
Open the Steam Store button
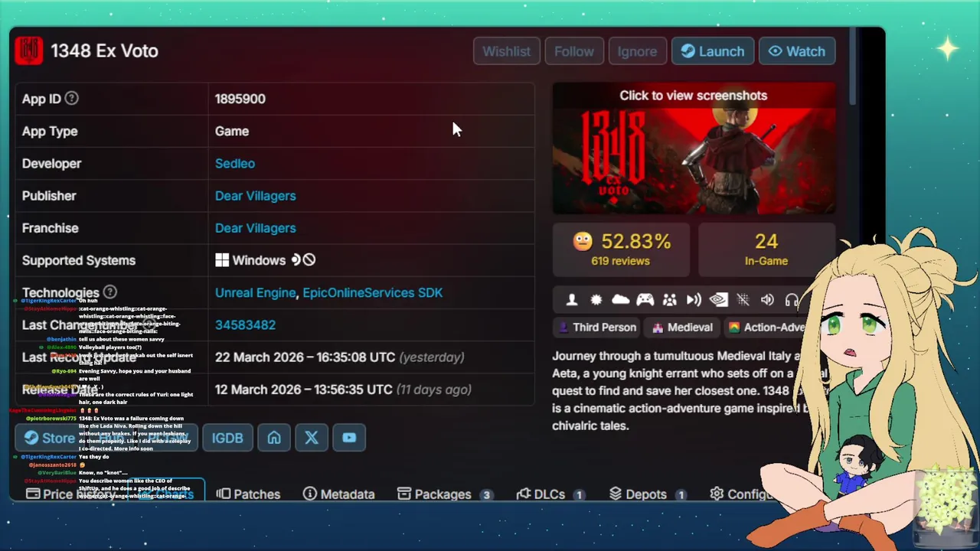click(x=49, y=438)
